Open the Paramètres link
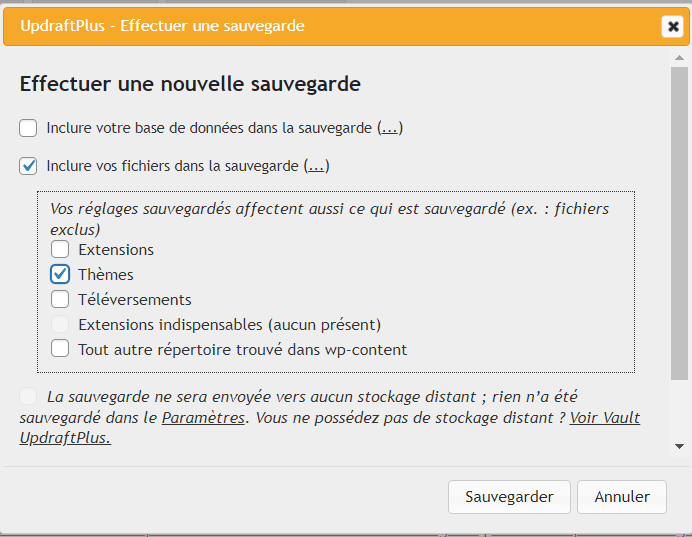The image size is (692, 537). point(203,418)
